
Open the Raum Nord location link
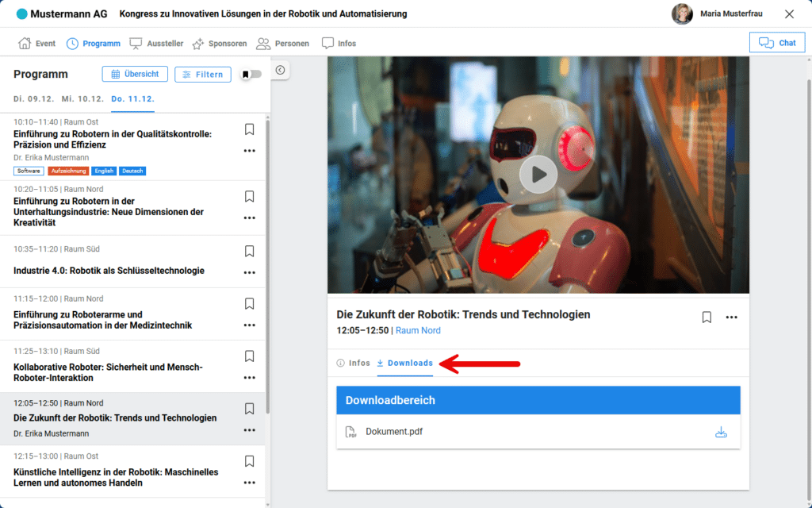tap(418, 330)
